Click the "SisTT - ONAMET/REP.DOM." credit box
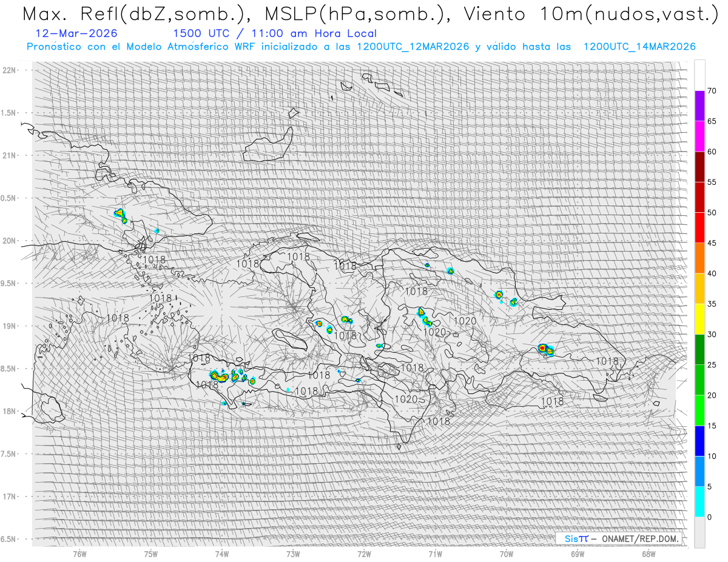Image resolution: width=728 pixels, height=562 pixels. 619,538
